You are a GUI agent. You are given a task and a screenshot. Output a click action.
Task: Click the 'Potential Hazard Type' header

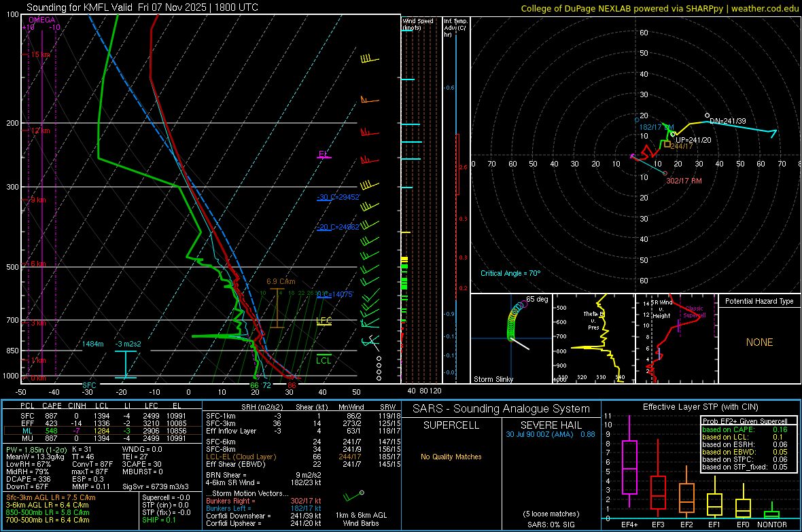[x=759, y=301]
